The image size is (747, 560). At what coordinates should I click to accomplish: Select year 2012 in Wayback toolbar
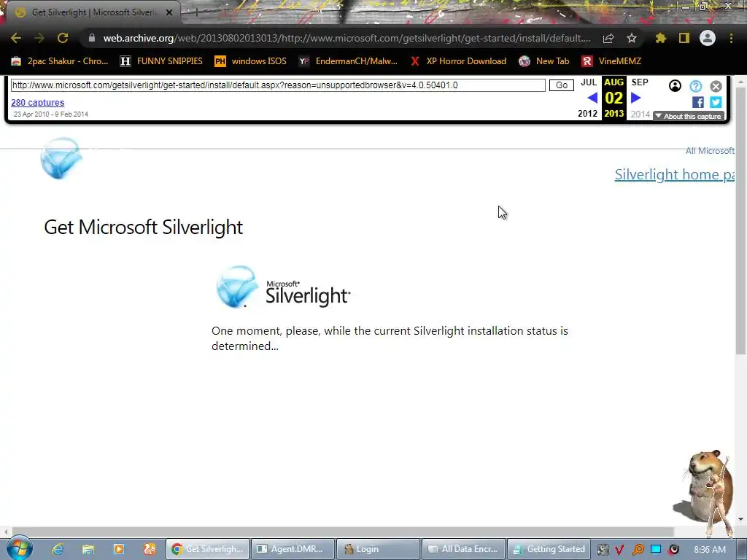click(587, 114)
